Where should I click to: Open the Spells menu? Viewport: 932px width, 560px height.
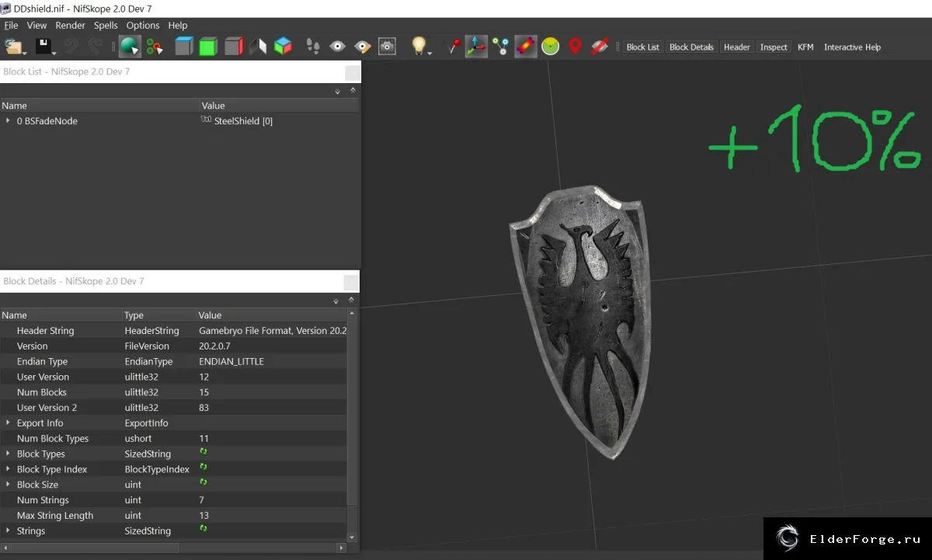106,26
